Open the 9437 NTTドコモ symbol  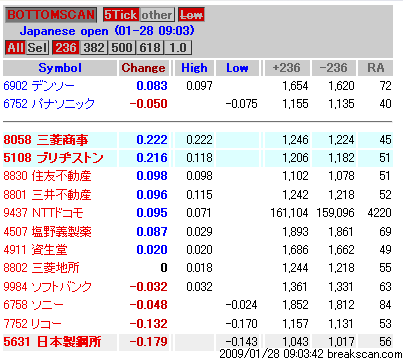[x=43, y=213]
